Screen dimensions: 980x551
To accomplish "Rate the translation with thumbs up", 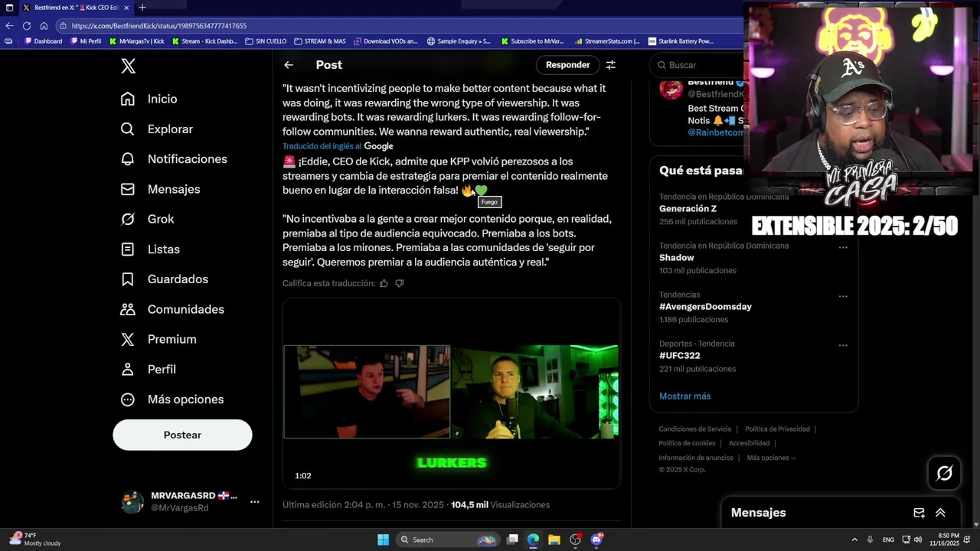I will point(384,283).
